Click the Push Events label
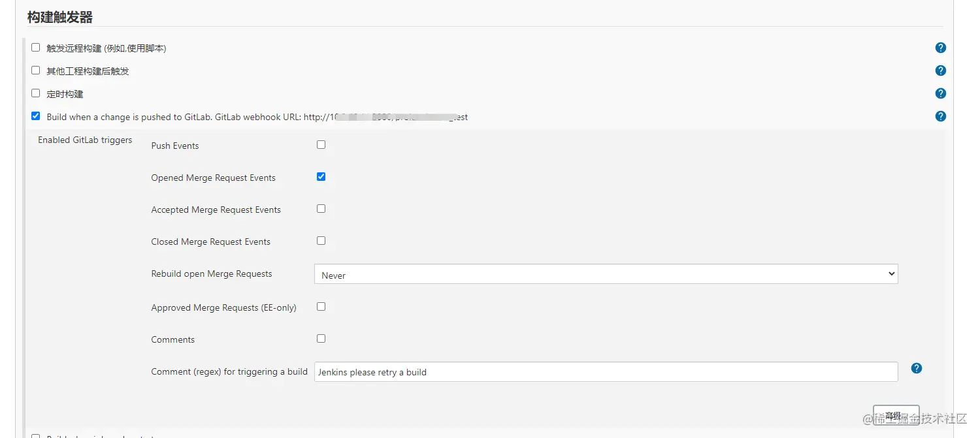This screenshot has height=438, width=980. 175,146
